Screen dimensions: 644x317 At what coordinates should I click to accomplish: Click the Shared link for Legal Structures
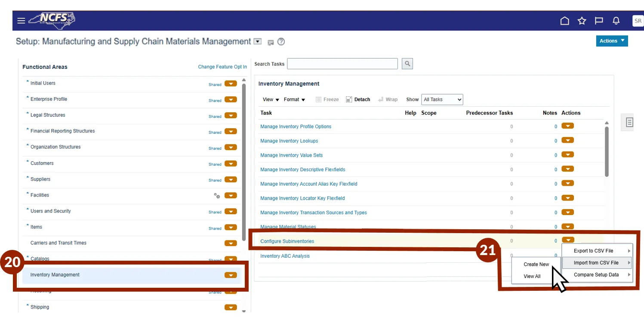click(x=215, y=117)
